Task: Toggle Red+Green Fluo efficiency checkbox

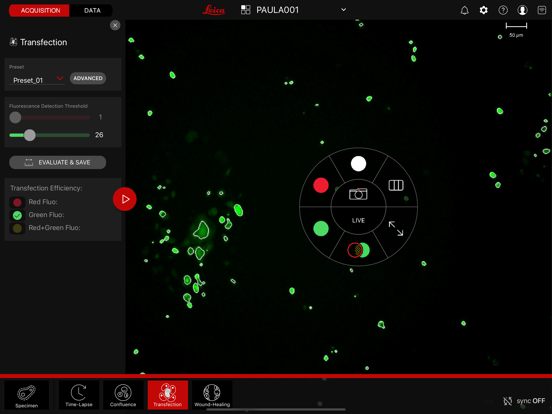Action: tap(17, 228)
